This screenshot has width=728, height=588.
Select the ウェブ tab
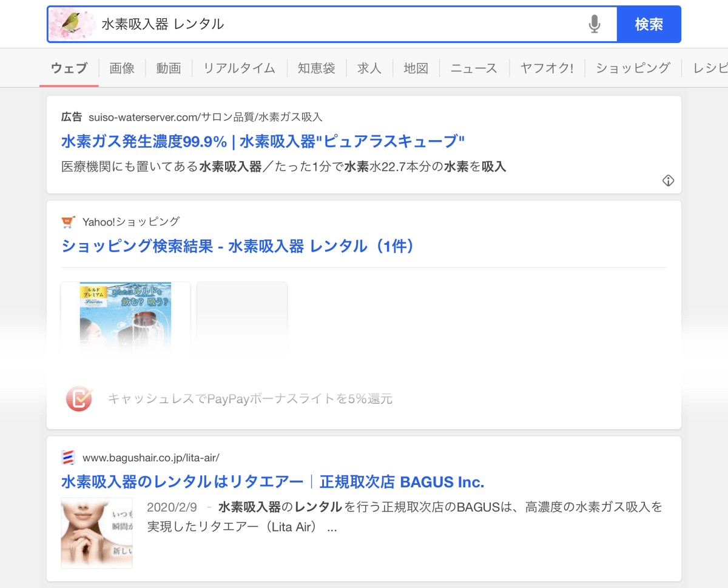[69, 68]
